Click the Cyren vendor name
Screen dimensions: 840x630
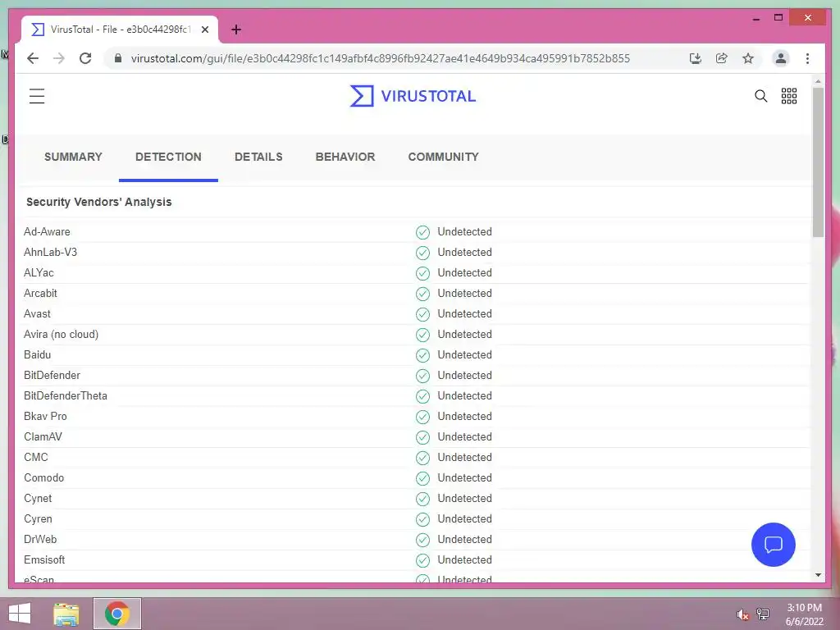point(38,519)
